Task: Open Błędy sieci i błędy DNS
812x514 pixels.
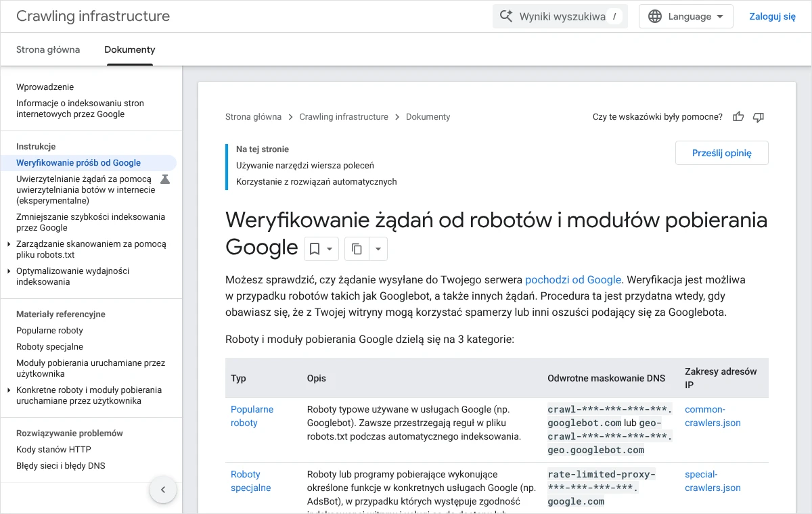Action: tap(61, 466)
